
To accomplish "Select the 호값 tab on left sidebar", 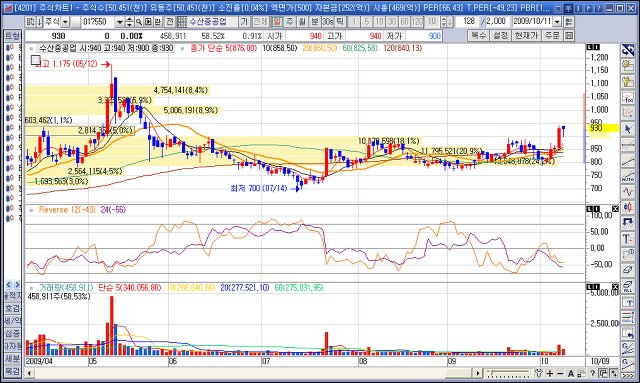I will [12, 308].
